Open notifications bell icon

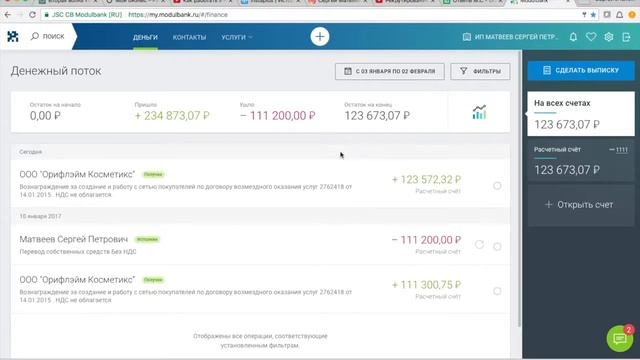point(573,37)
